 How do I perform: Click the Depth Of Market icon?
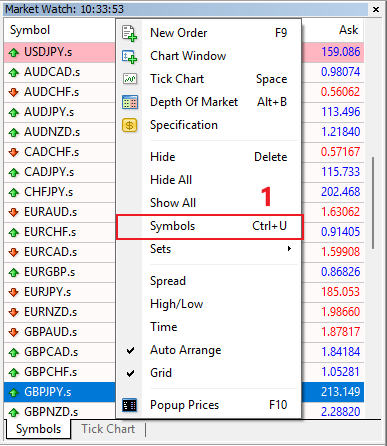click(130, 102)
